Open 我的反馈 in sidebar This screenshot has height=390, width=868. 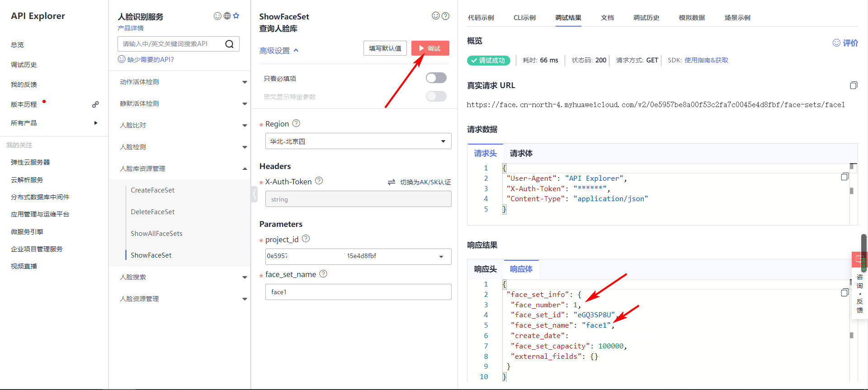(x=24, y=85)
